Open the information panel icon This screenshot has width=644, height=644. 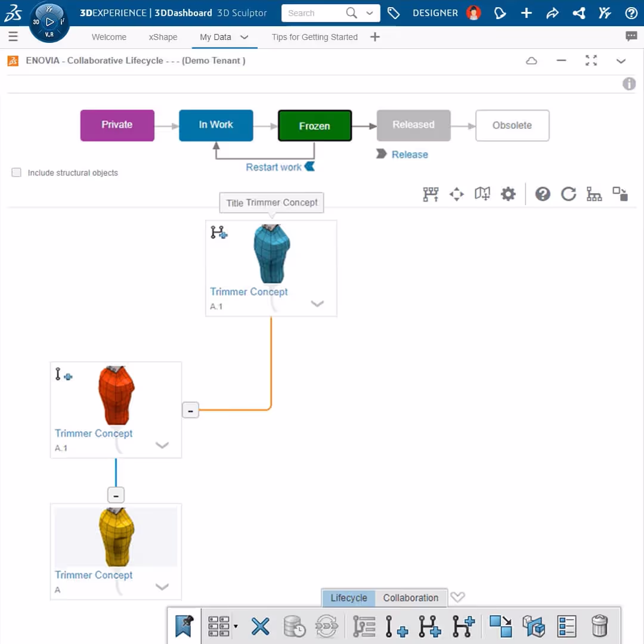pyautogui.click(x=629, y=84)
